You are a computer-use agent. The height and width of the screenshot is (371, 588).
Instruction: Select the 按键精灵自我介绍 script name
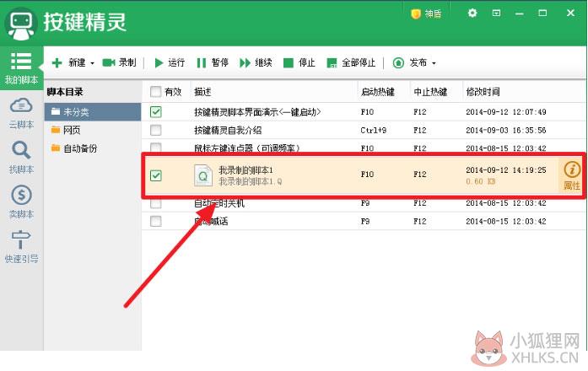click(228, 130)
